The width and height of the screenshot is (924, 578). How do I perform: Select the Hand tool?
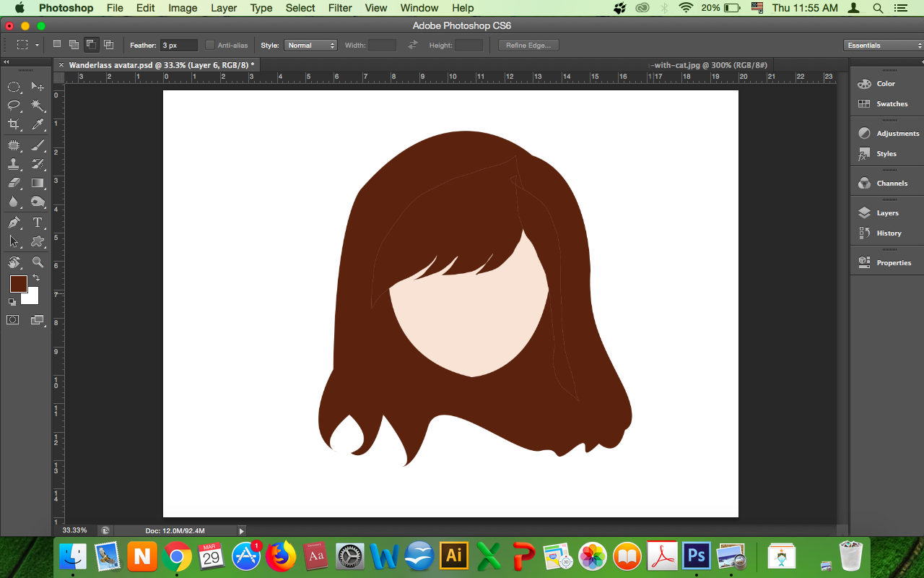pos(14,262)
